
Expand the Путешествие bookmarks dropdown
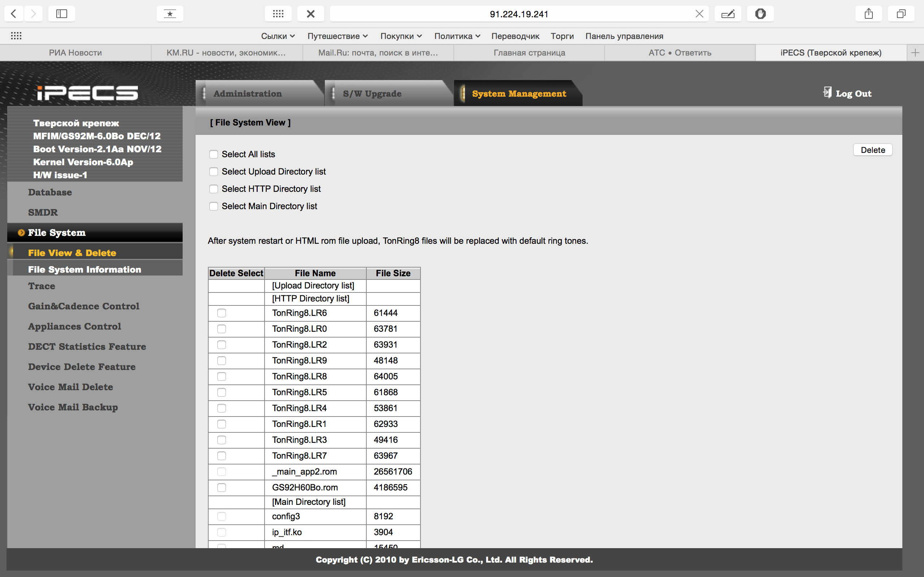click(337, 36)
